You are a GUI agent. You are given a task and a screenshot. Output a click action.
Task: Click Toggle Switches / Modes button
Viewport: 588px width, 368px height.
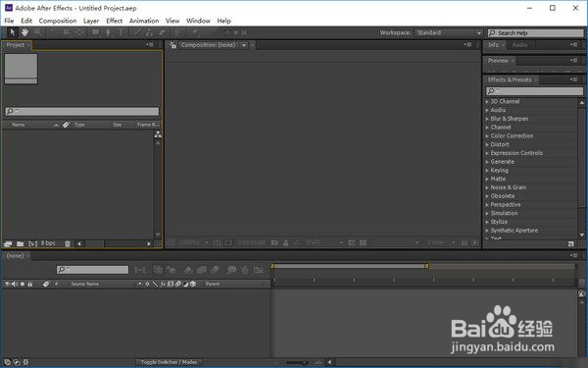[169, 362]
